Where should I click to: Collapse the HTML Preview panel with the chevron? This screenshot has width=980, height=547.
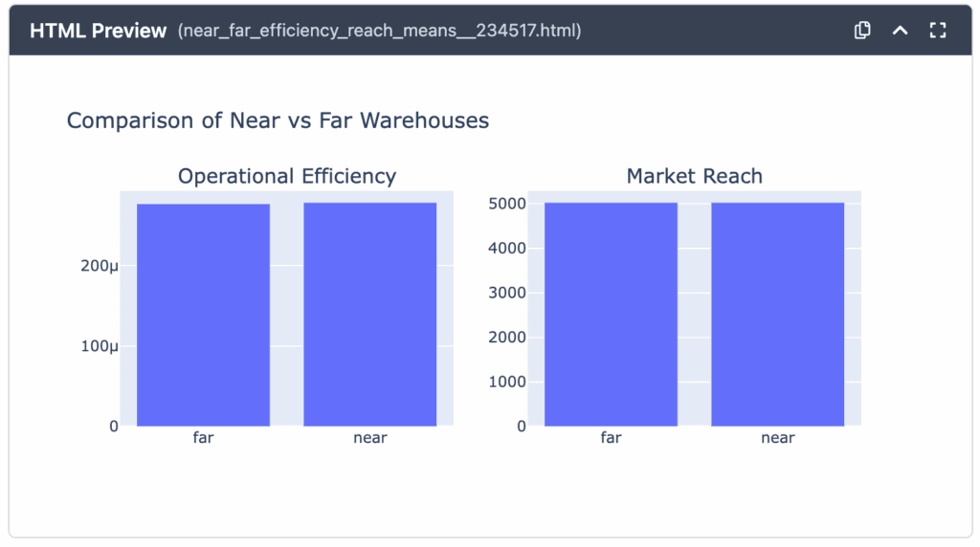[900, 31]
